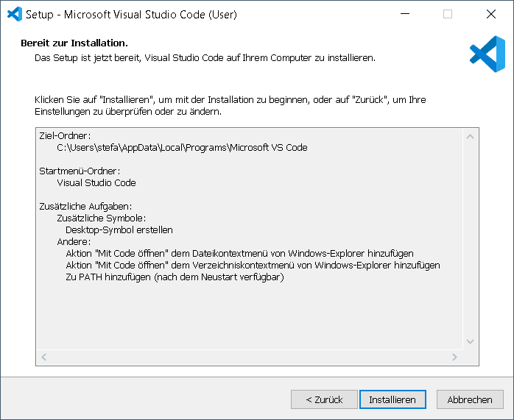The image size is (514, 420).
Task: Start the installation with Installieren
Action: [x=392, y=399]
